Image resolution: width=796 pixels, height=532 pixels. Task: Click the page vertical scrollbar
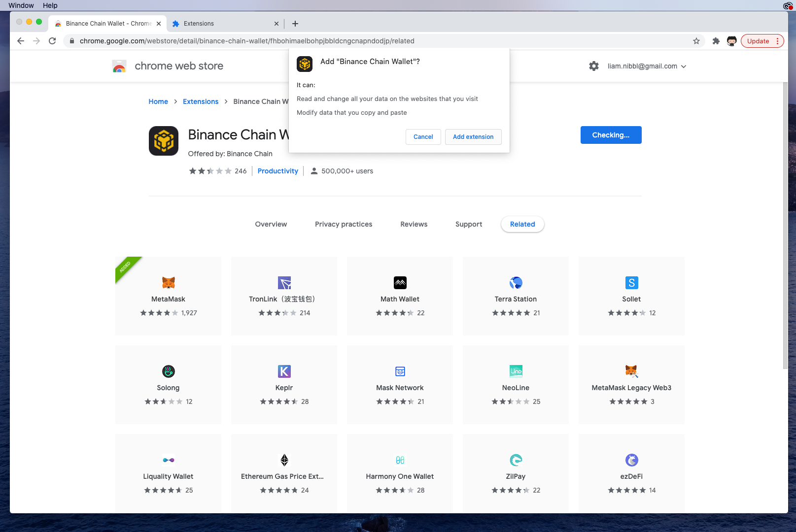(785, 226)
